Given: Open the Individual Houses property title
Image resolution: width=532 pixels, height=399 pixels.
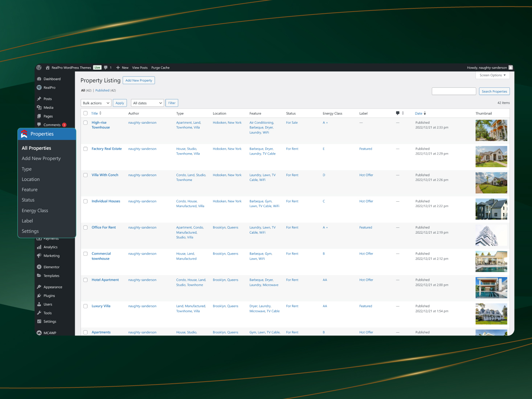Looking at the screenshot, I should (106, 201).
